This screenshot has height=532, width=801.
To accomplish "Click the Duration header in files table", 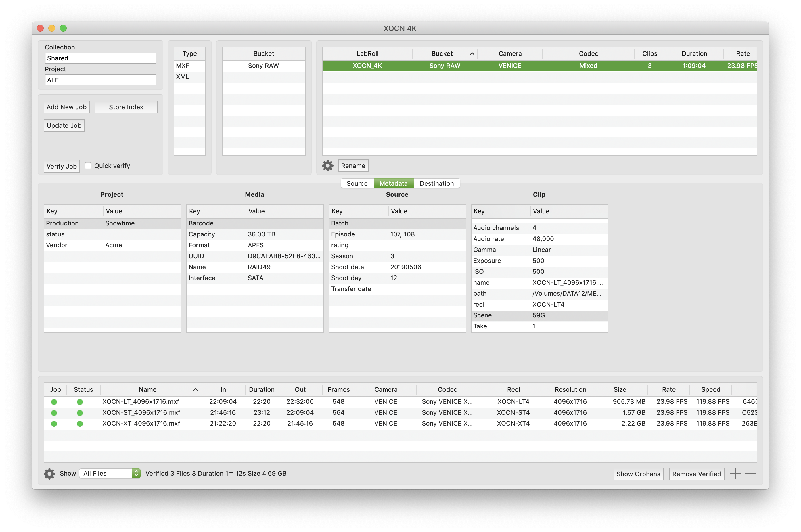I will (261, 389).
